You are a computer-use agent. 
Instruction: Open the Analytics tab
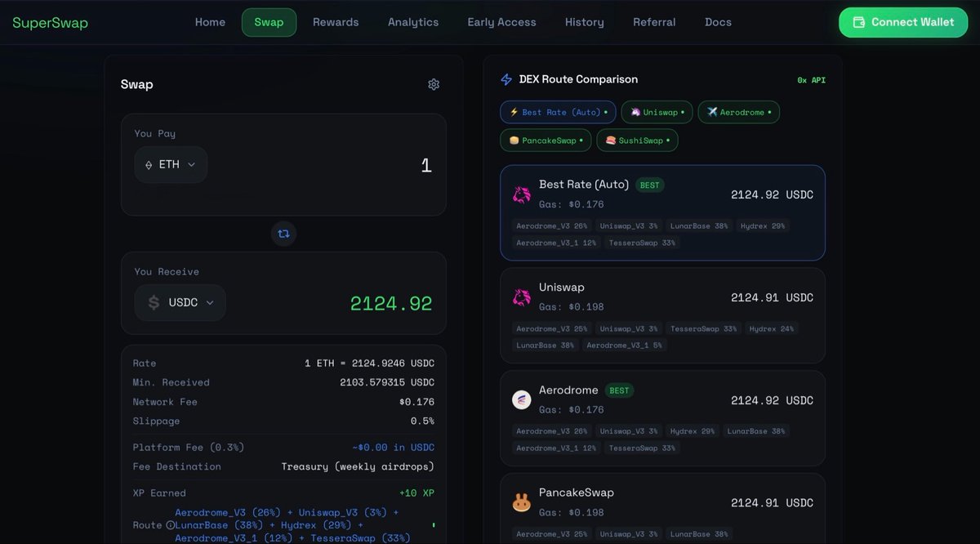pyautogui.click(x=413, y=22)
